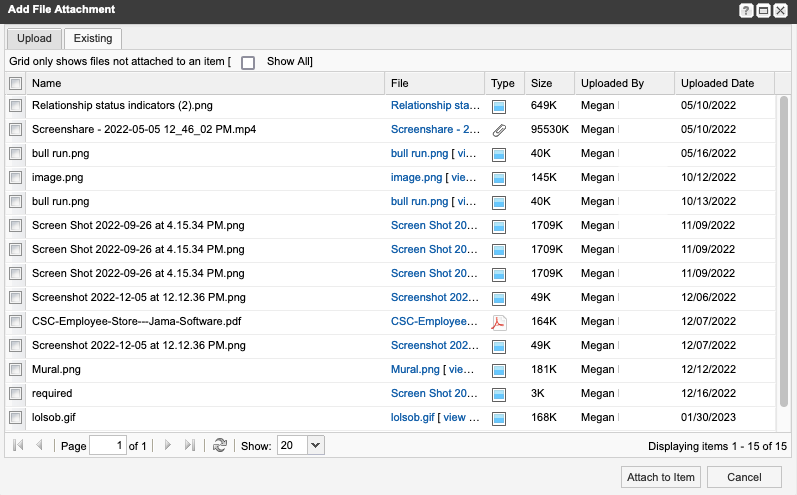Check the box for lolsob.gif row
797x495 pixels.
(15, 418)
